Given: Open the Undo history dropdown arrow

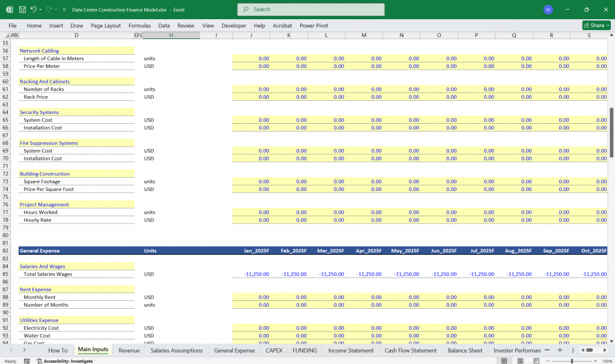Looking at the screenshot, I should pyautogui.click(x=40, y=9).
